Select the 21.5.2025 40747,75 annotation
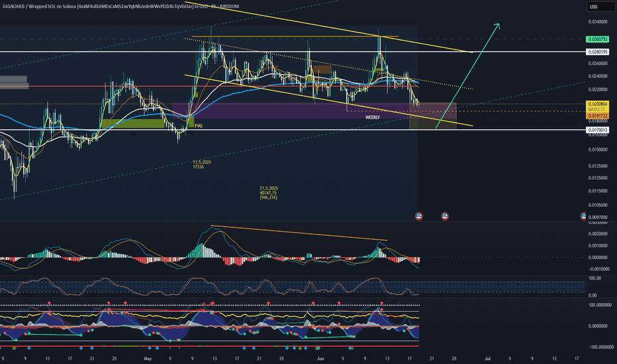This screenshot has height=364, width=617. tap(268, 193)
